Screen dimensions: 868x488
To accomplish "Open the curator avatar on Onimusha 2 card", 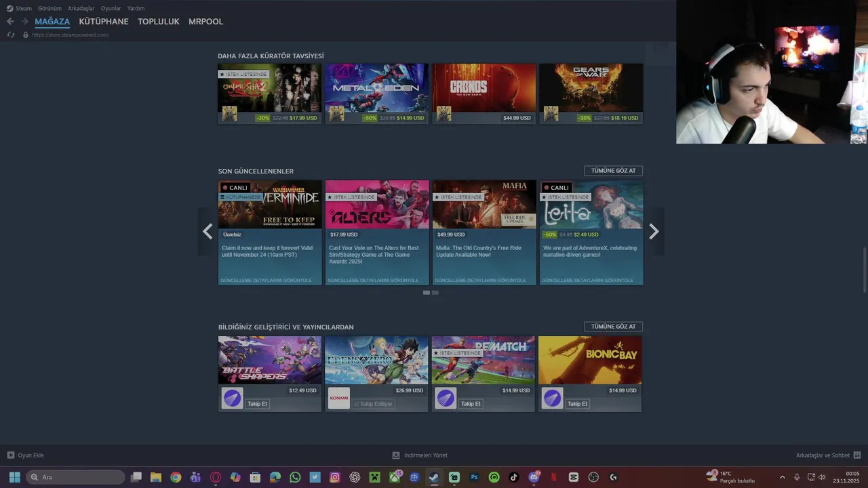I will [230, 114].
